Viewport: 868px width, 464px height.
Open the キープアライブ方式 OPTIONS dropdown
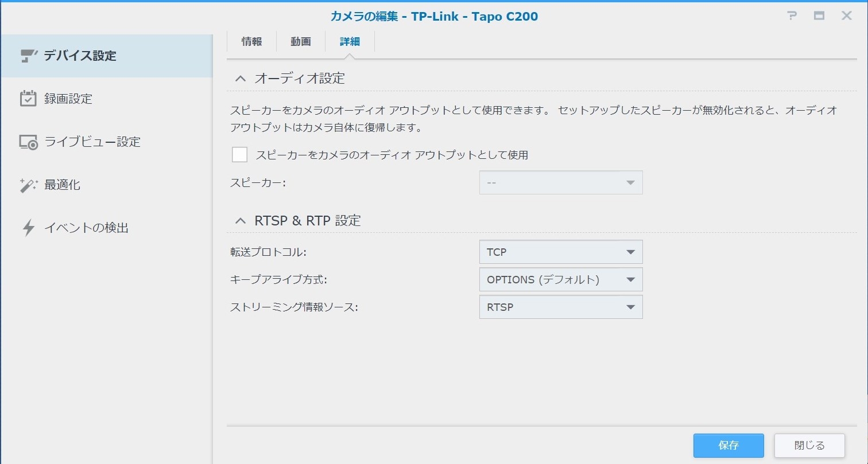pos(561,279)
